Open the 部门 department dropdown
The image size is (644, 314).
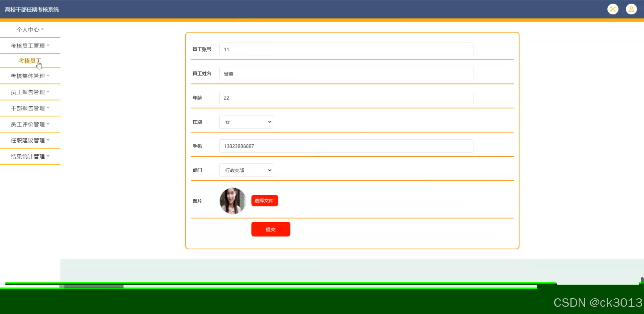point(246,170)
